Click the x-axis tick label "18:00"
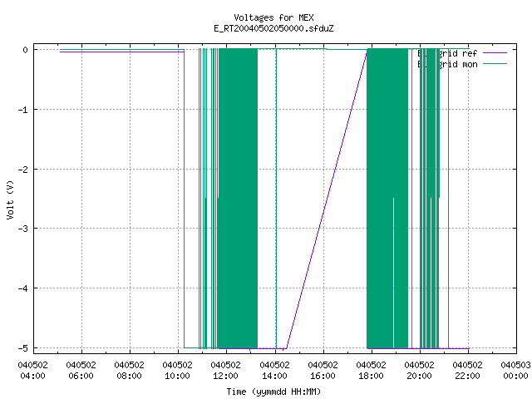This screenshot has height=399, width=532. [x=371, y=376]
